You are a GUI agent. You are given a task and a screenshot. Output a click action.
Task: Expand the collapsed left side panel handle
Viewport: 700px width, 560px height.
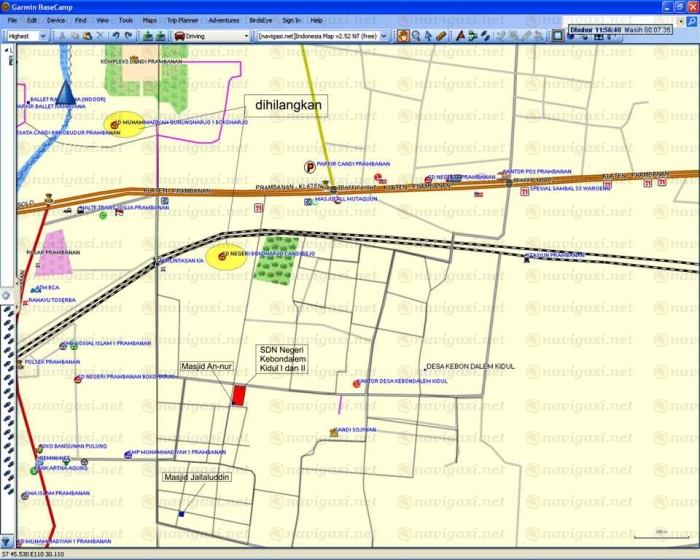click(x=5, y=295)
